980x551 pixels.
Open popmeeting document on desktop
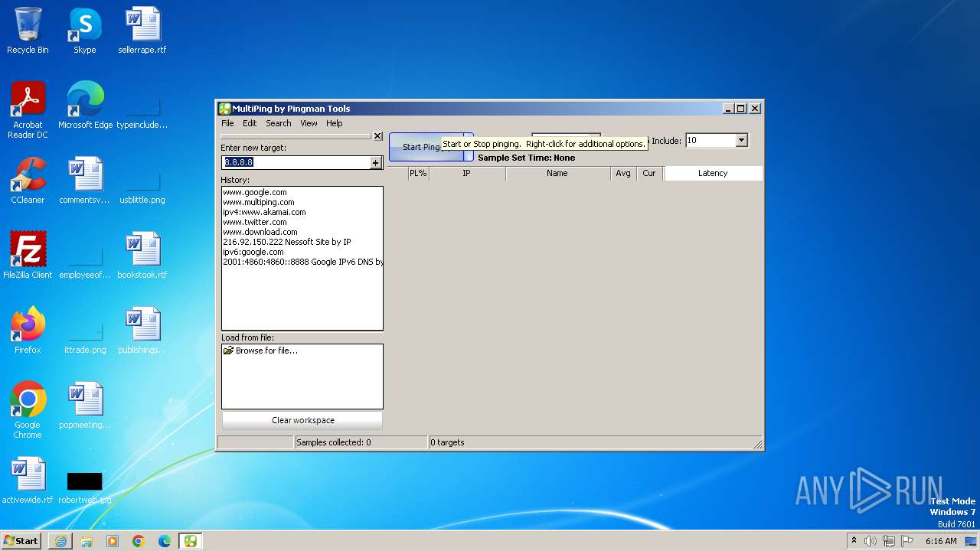[85, 406]
